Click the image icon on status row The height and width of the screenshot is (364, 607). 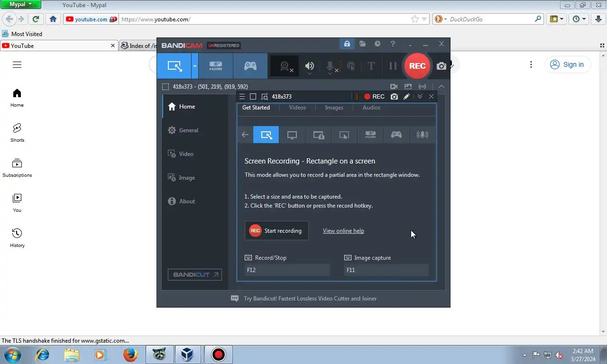pos(408,87)
